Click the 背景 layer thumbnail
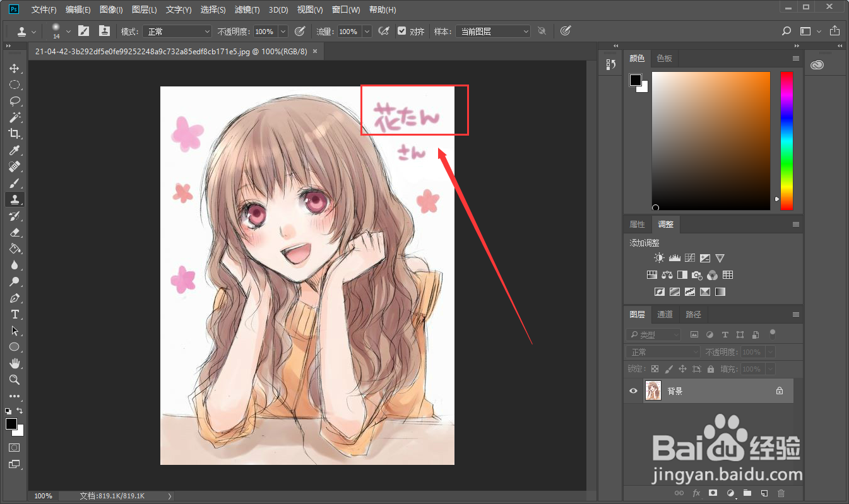 [x=653, y=390]
